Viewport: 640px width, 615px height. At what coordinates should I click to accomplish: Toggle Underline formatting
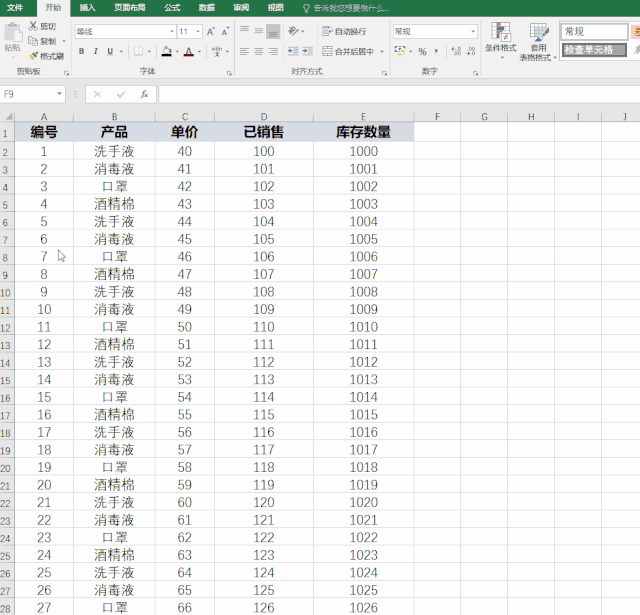110,51
